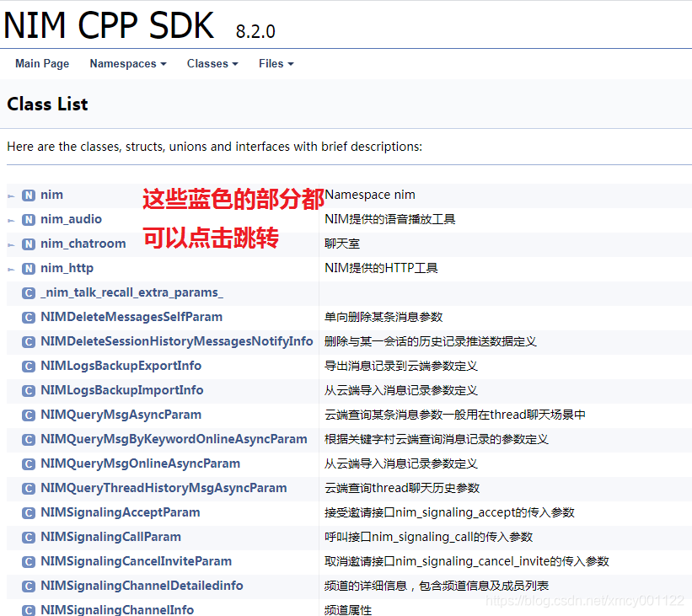Expand the nim namespace tree arrow

[11, 196]
